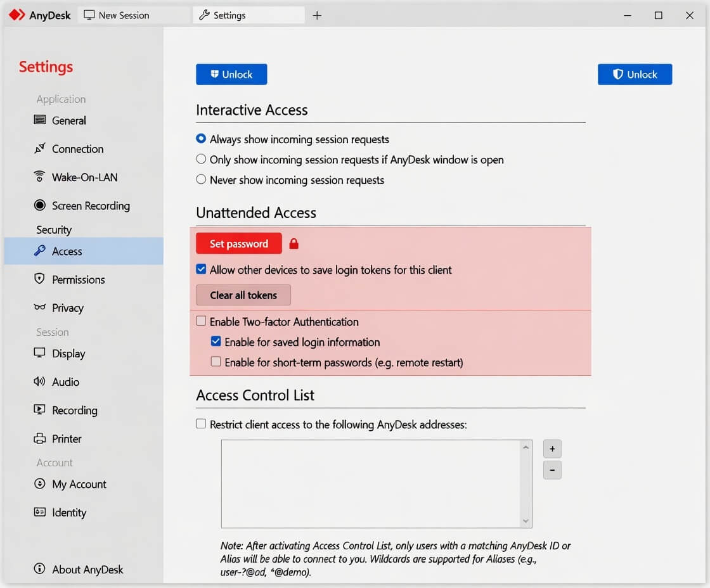Click the Privacy glasses icon
The width and height of the screenshot is (710, 588).
(40, 307)
